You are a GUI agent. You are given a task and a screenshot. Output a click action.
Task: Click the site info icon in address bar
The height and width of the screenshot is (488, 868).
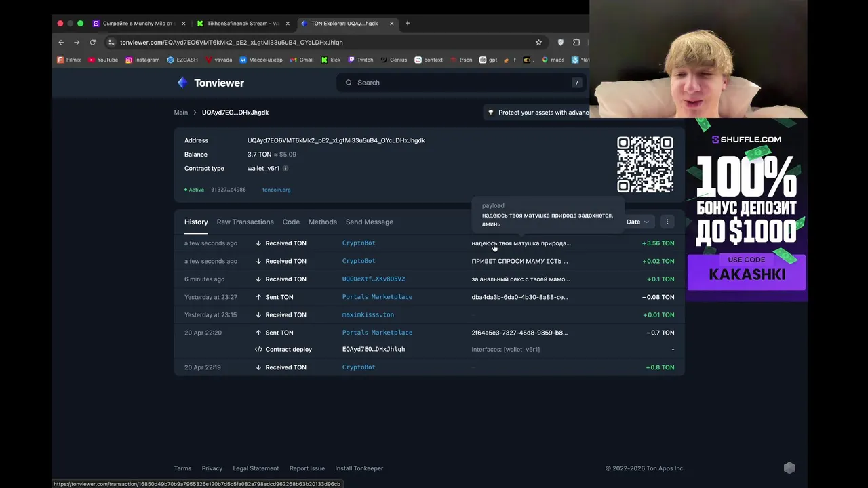[x=111, y=42]
